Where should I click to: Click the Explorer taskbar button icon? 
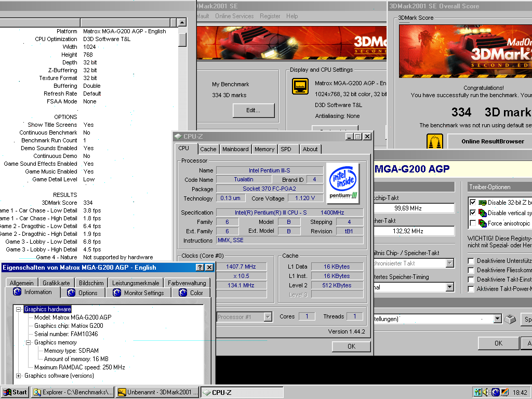[37, 393]
